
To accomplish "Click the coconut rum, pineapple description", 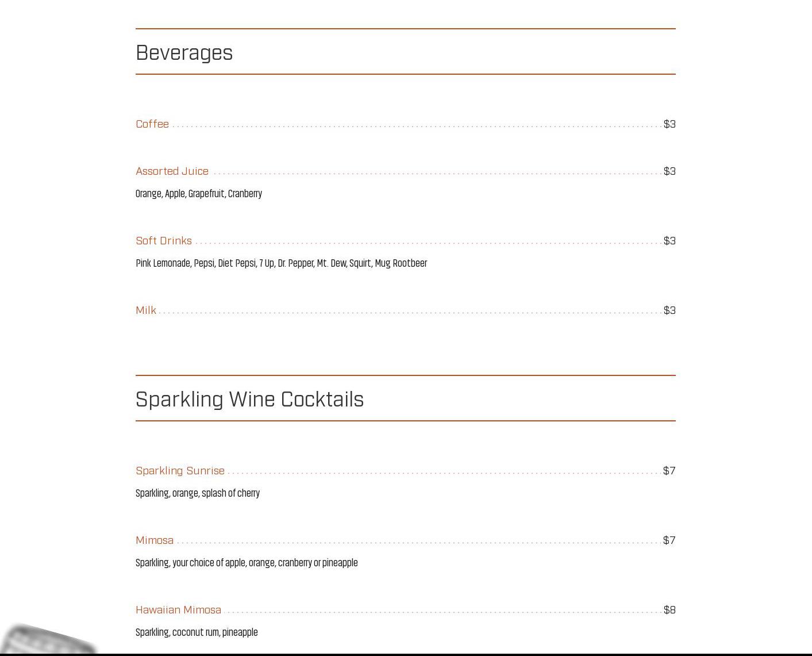I will click(x=197, y=632).
